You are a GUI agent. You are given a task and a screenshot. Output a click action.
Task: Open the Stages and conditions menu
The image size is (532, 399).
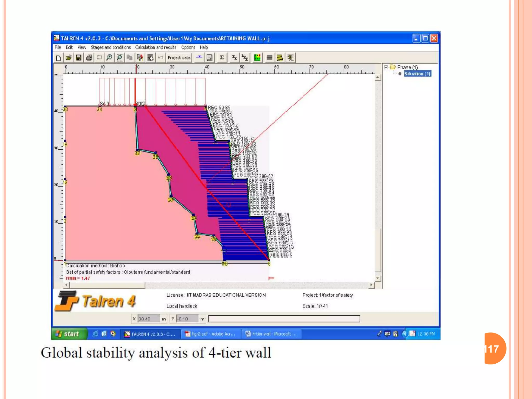(x=111, y=47)
